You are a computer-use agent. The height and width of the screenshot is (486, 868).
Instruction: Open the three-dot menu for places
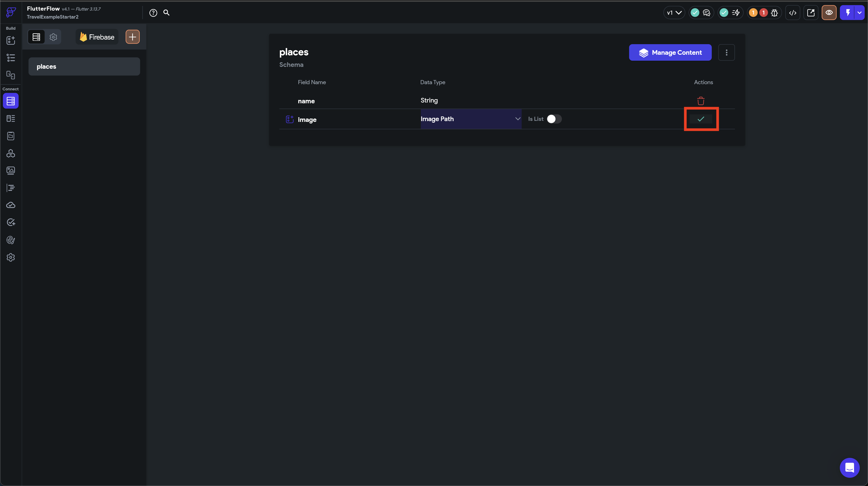(x=726, y=52)
